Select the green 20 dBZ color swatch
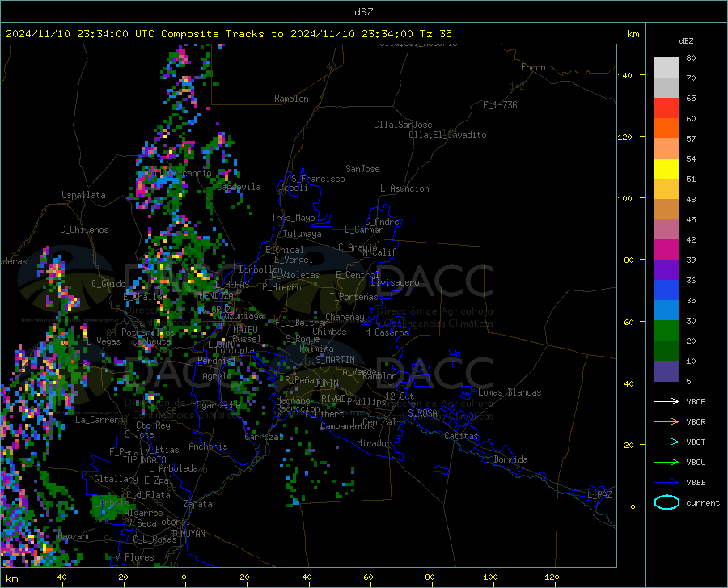 [667, 331]
